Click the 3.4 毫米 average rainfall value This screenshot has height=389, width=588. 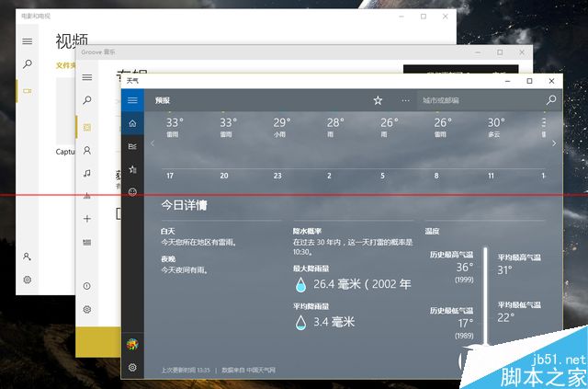click(334, 322)
